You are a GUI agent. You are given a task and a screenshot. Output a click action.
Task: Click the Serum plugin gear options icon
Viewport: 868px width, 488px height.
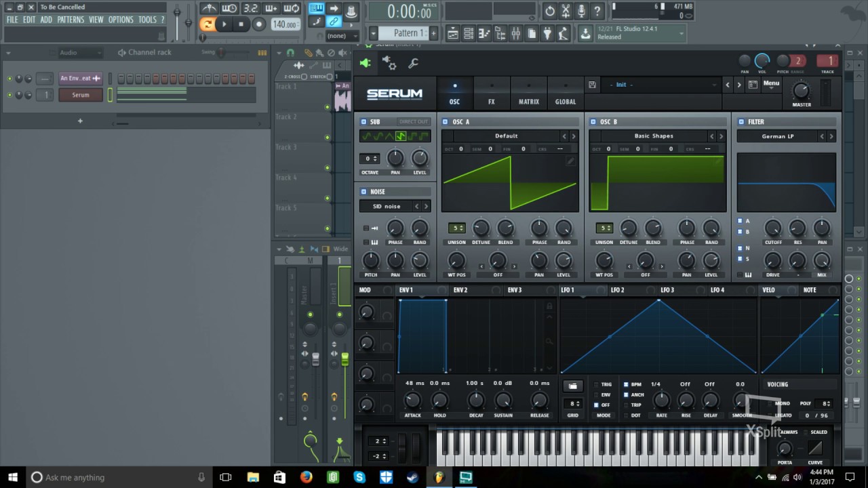coord(389,63)
